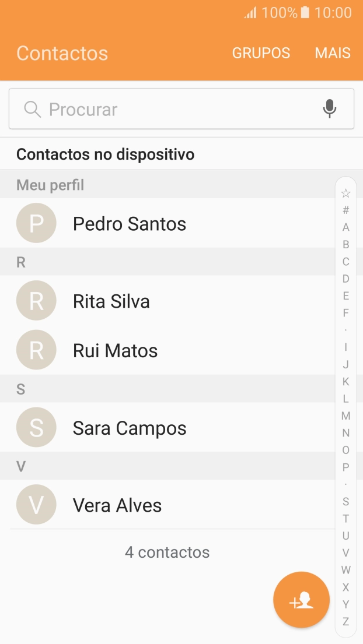Screen dimensions: 363x644
Task: Open the GRUPOS menu
Action: pos(261,53)
